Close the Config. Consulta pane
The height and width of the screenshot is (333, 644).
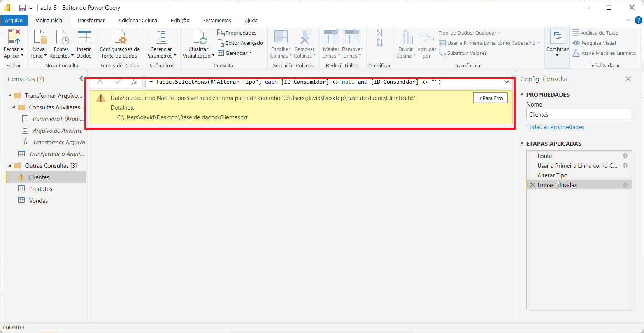coord(628,79)
